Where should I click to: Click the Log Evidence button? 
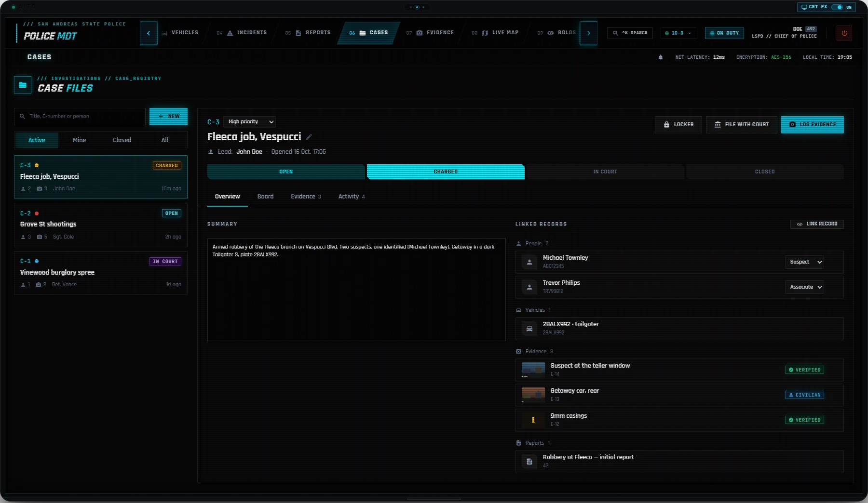[x=813, y=125]
